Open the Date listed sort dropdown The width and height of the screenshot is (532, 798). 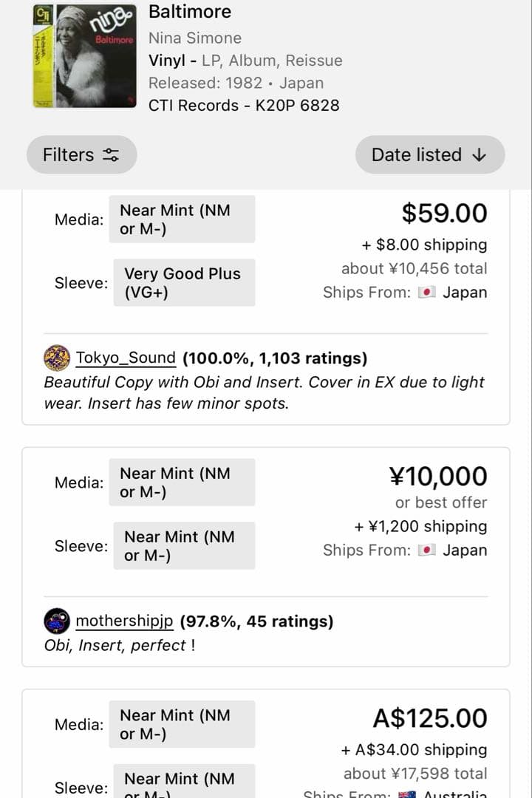429,154
